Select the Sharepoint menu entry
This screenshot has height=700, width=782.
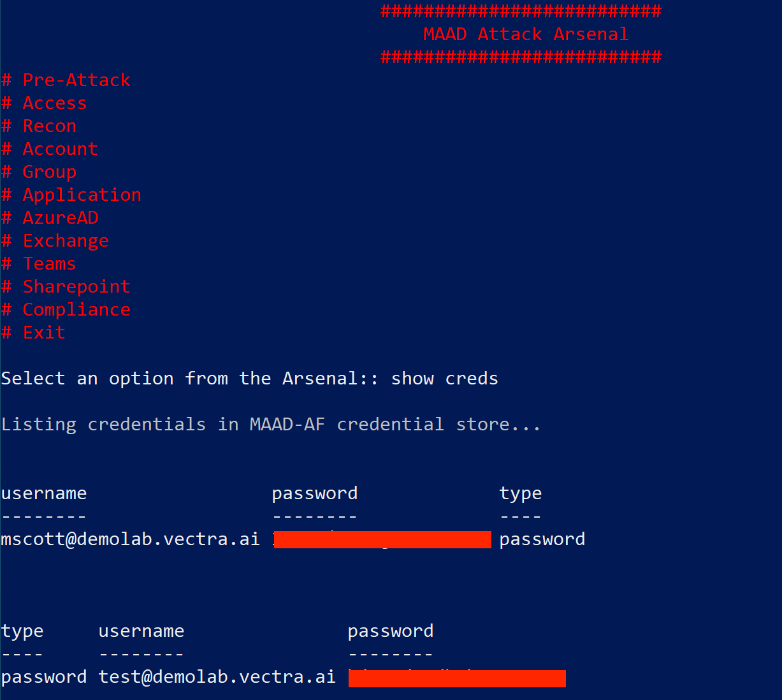tap(76, 287)
